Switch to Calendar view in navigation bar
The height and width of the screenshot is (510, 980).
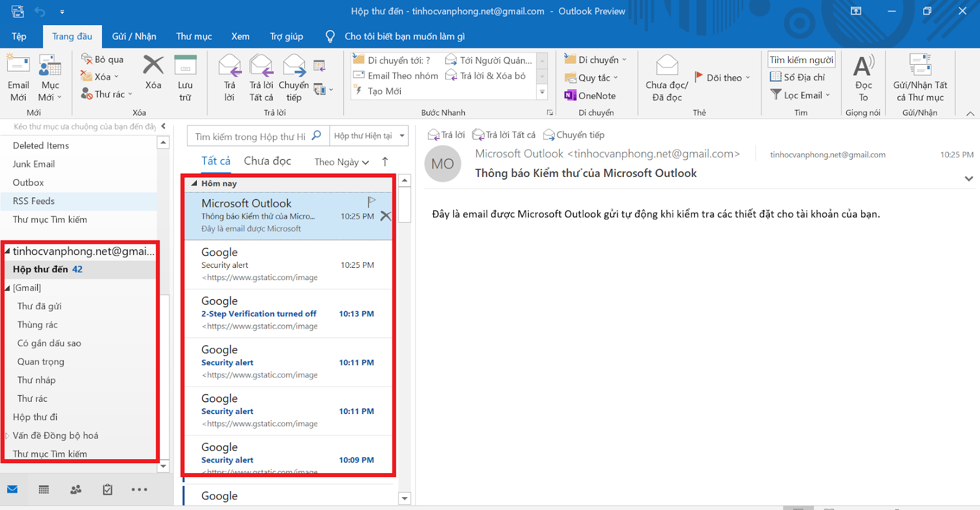point(44,489)
